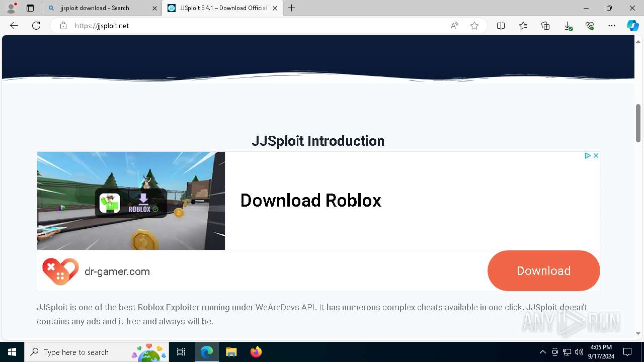Image resolution: width=644 pixels, height=362 pixels.
Task: Close the JJSploit 8.4.1 tab
Action: pyautogui.click(x=275, y=8)
